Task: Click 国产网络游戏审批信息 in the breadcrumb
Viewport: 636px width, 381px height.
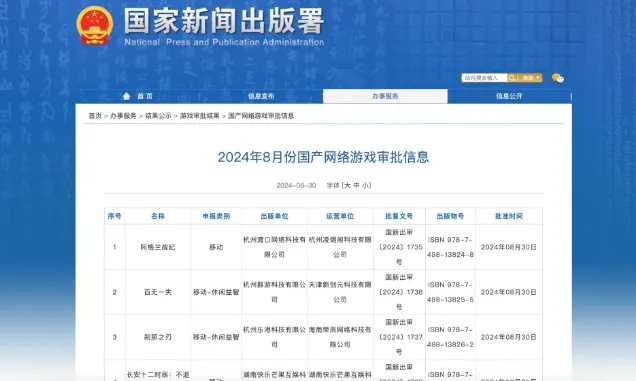Action: (x=261, y=116)
